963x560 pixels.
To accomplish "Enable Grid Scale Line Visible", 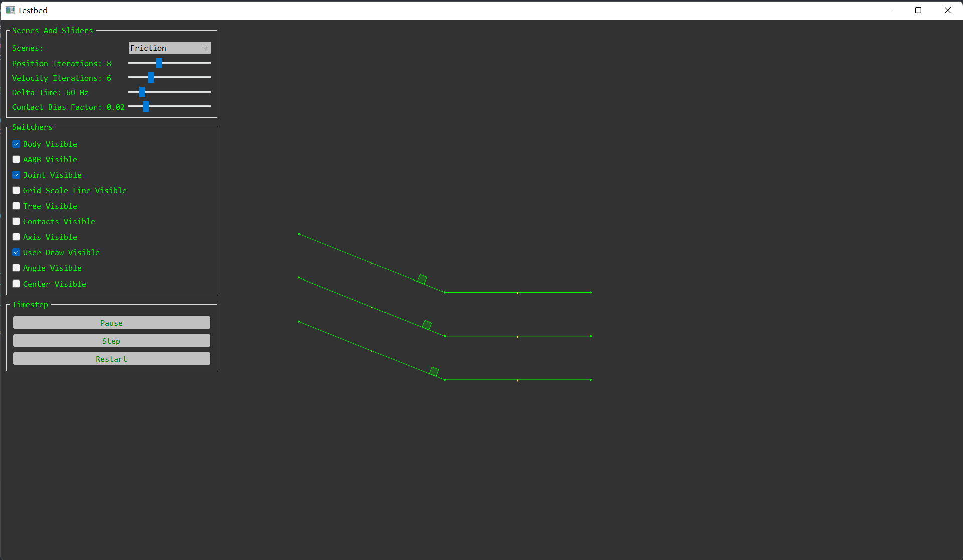I will click(16, 191).
